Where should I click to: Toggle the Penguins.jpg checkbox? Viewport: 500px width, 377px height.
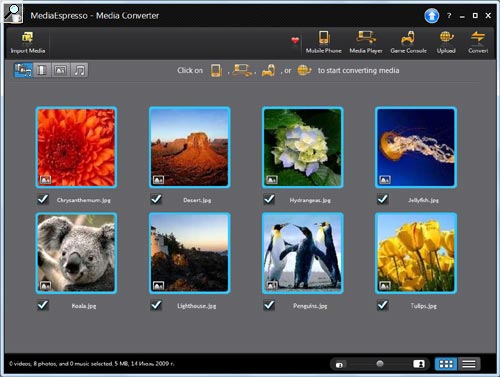tap(269, 305)
